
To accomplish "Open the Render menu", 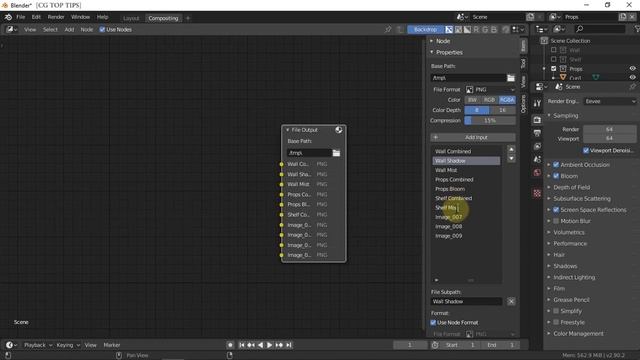I will point(56,17).
